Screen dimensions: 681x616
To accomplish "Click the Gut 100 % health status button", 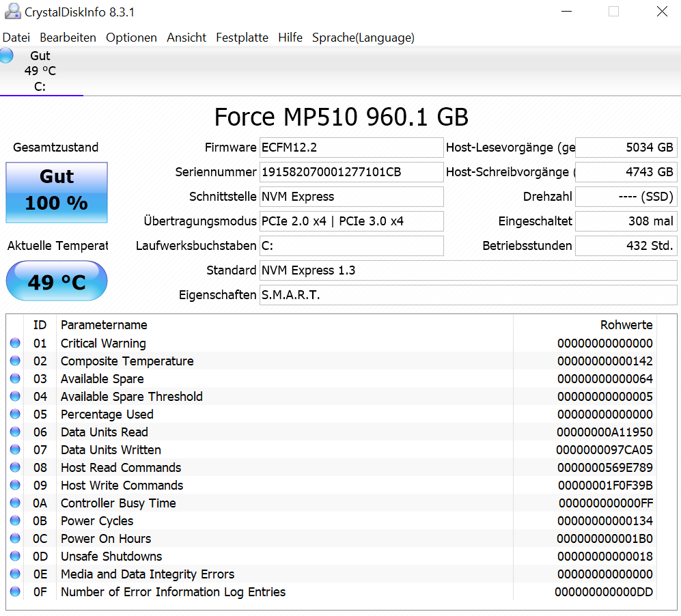I will pyautogui.click(x=57, y=193).
